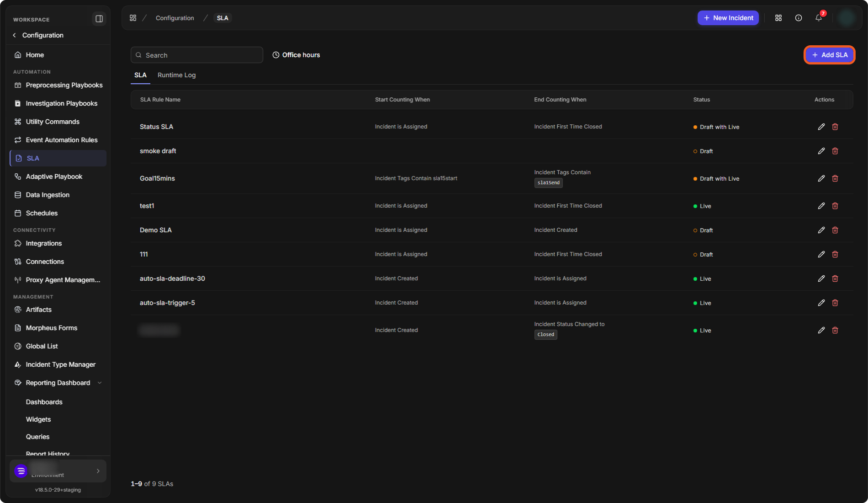Viewport: 868px width, 503px height.
Task: Focus the Search input field
Action: 197,55
